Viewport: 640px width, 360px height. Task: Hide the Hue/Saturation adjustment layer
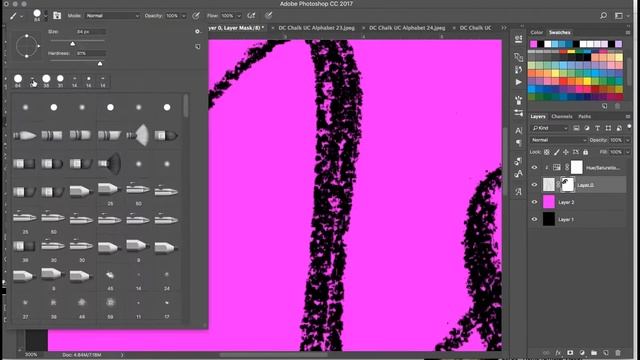pyautogui.click(x=534, y=167)
